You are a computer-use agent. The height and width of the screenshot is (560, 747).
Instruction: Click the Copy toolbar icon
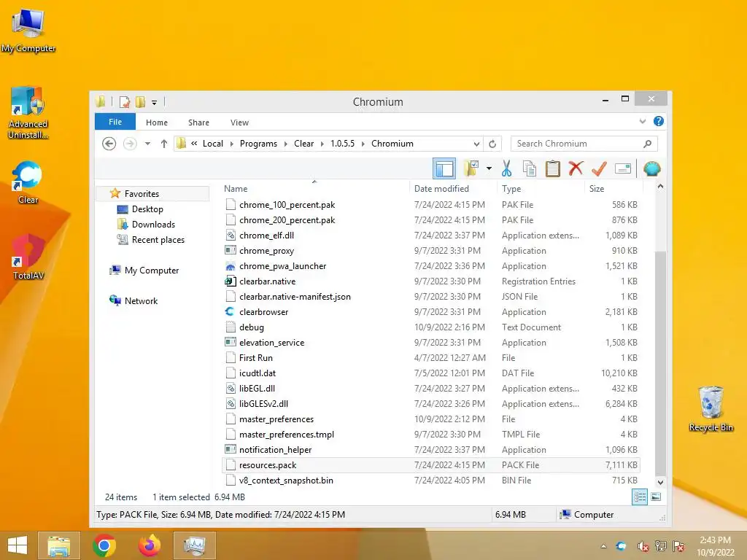click(x=530, y=168)
